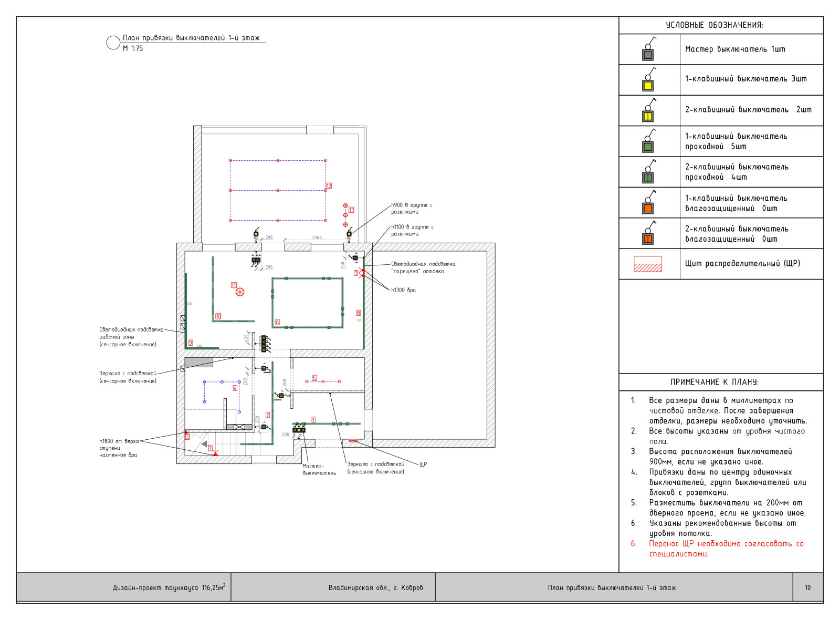The width and height of the screenshot is (840, 620).
Task: Click the green 2-key pass-through switch icon
Action: [x=648, y=177]
